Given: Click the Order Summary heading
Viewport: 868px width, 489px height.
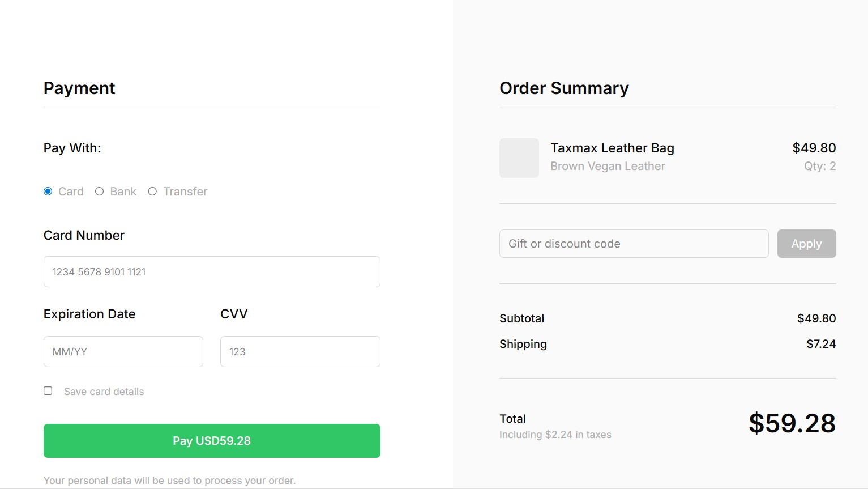Looking at the screenshot, I should coord(564,88).
